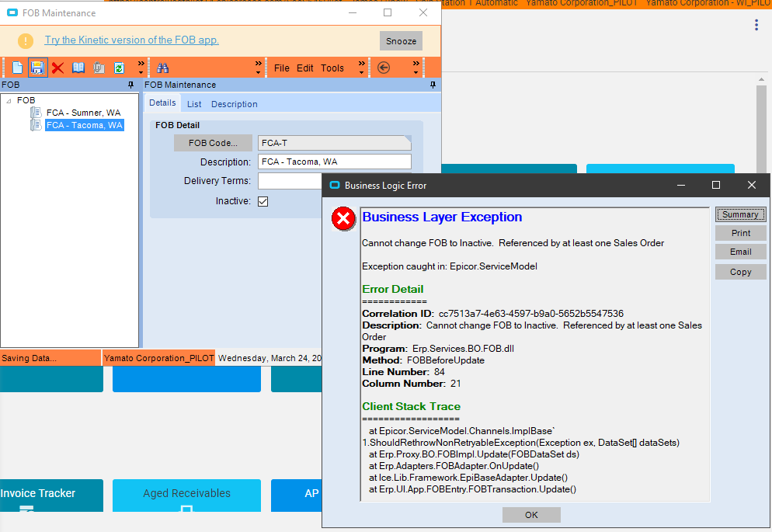Click the Method: FOBBeforeUpdate line
Screen dimensions: 772x532
(x=423, y=360)
